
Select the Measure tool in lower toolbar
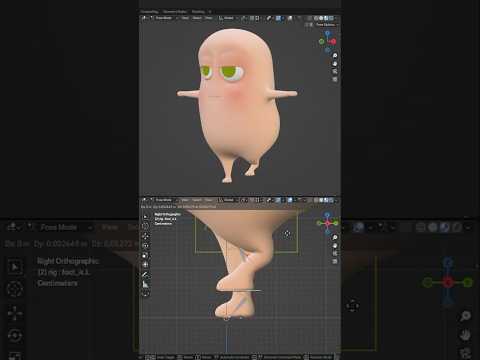click(145, 284)
